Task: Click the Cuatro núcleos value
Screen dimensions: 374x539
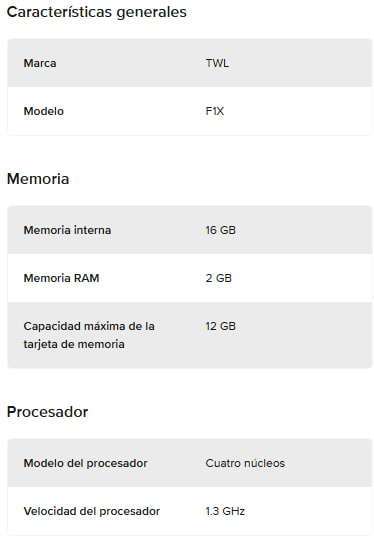Action: tap(245, 463)
